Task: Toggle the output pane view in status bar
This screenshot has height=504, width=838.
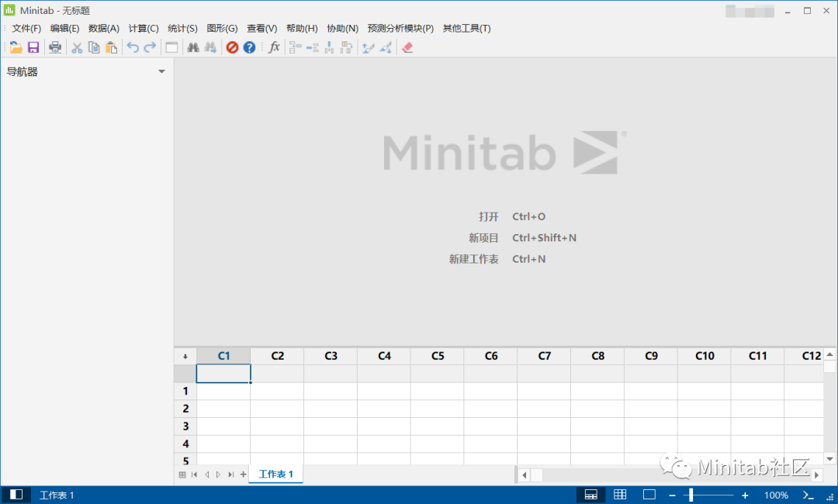Action: tap(590, 494)
